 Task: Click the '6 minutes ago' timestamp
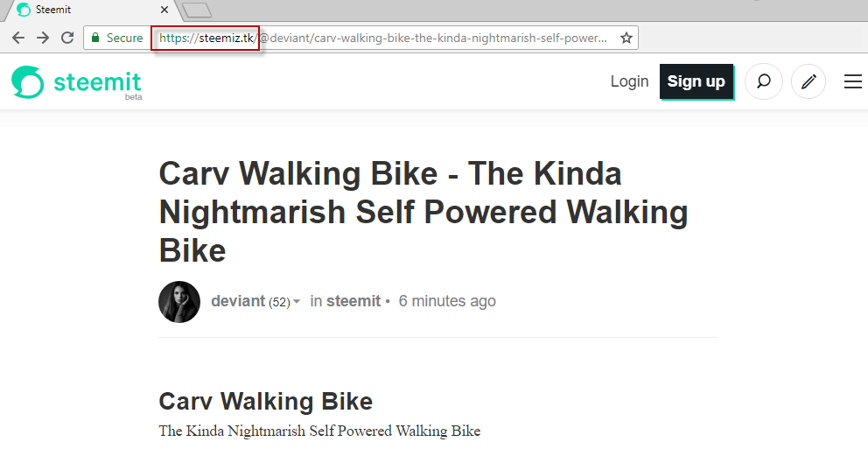pos(447,301)
